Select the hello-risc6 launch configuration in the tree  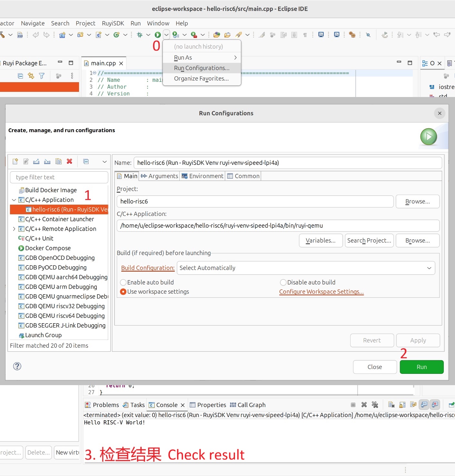59,209
